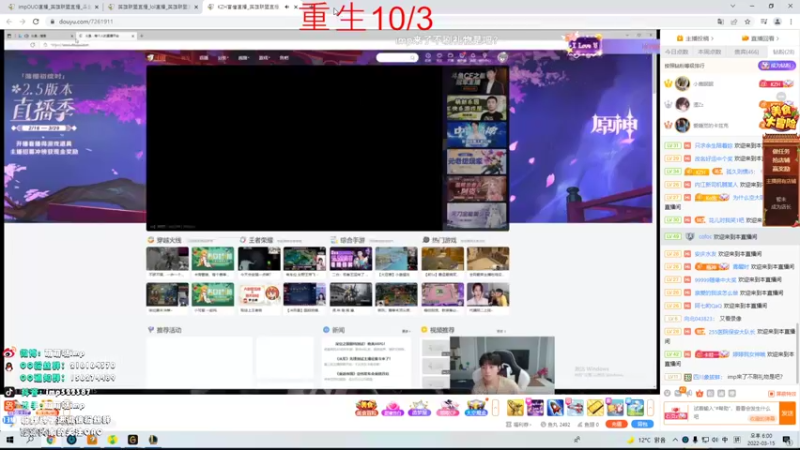Image resolution: width=800 pixels, height=450 pixels.
Task: Select the 今日点数 ranking tab
Action: (x=677, y=52)
